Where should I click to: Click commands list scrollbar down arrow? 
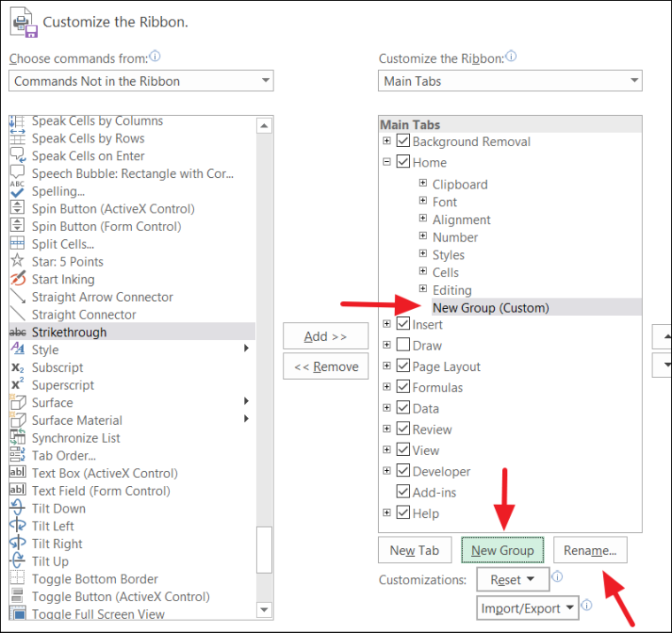[264, 609]
